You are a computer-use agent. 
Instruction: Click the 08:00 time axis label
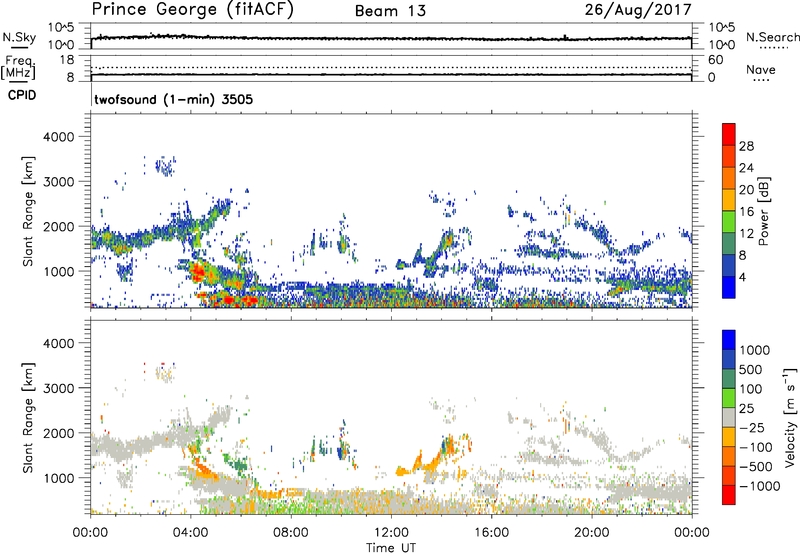click(290, 533)
